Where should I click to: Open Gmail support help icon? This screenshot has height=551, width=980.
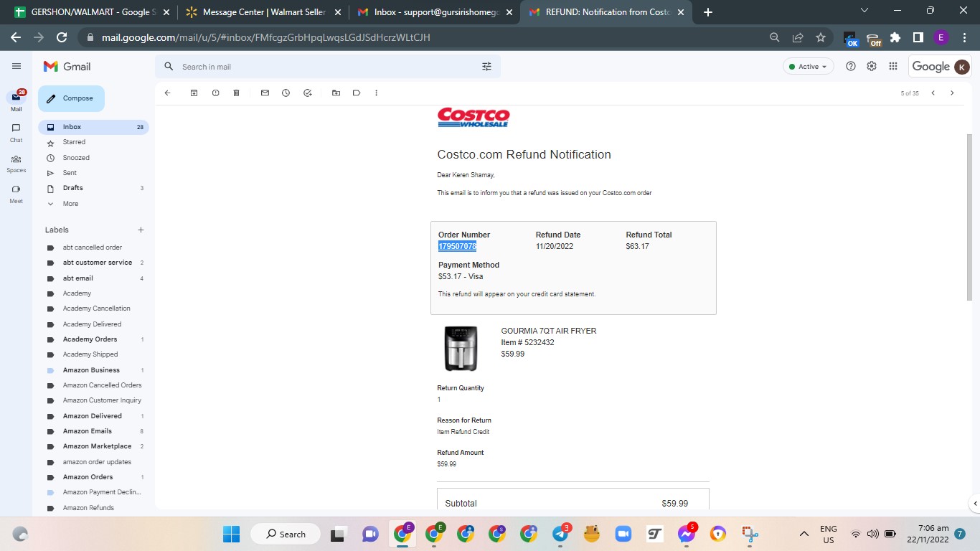[x=851, y=66]
